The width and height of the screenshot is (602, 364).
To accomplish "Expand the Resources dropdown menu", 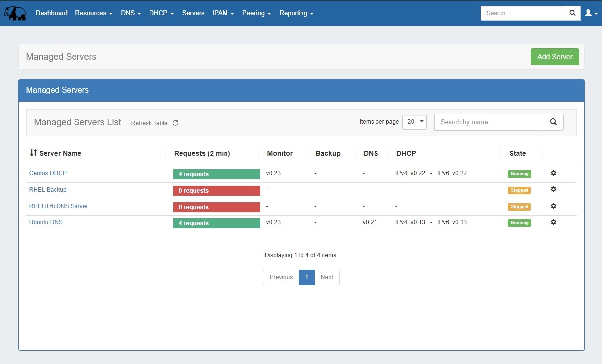I will tap(94, 13).
